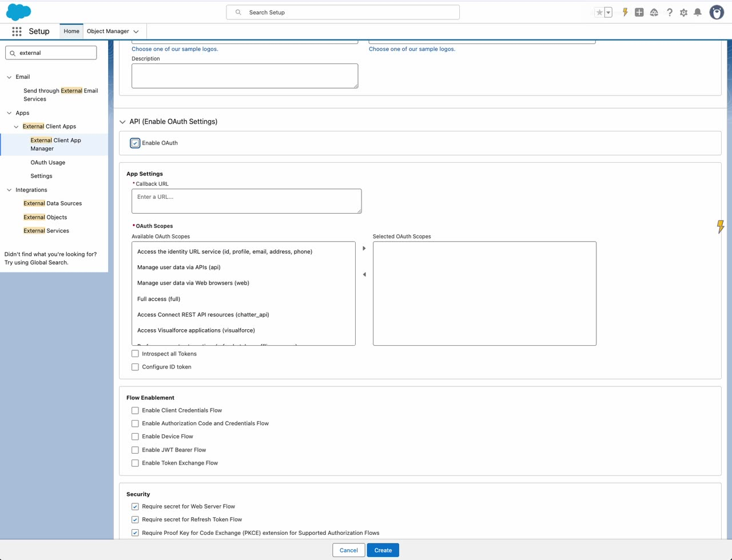Click the Callback URL field

246,201
